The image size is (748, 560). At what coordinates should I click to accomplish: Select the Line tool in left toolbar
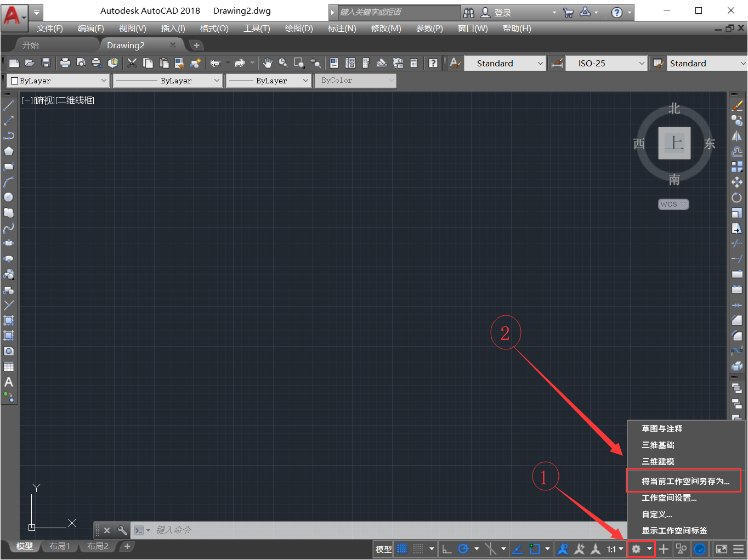tap(9, 104)
